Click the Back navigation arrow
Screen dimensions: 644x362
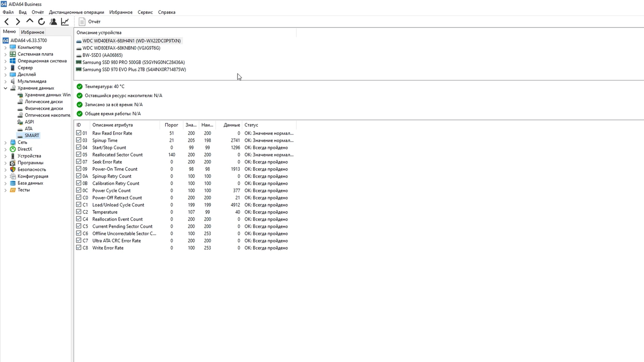[7, 22]
